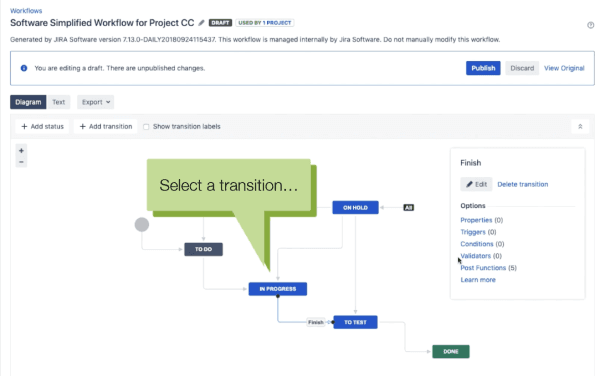Select the Diagram tab

pyautogui.click(x=28, y=102)
